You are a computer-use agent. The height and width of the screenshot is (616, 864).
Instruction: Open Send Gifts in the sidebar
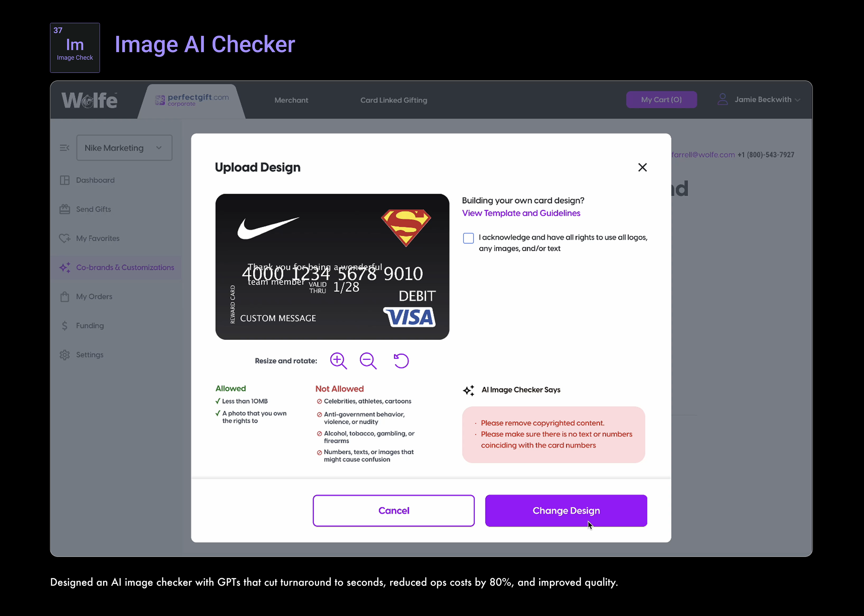93,209
